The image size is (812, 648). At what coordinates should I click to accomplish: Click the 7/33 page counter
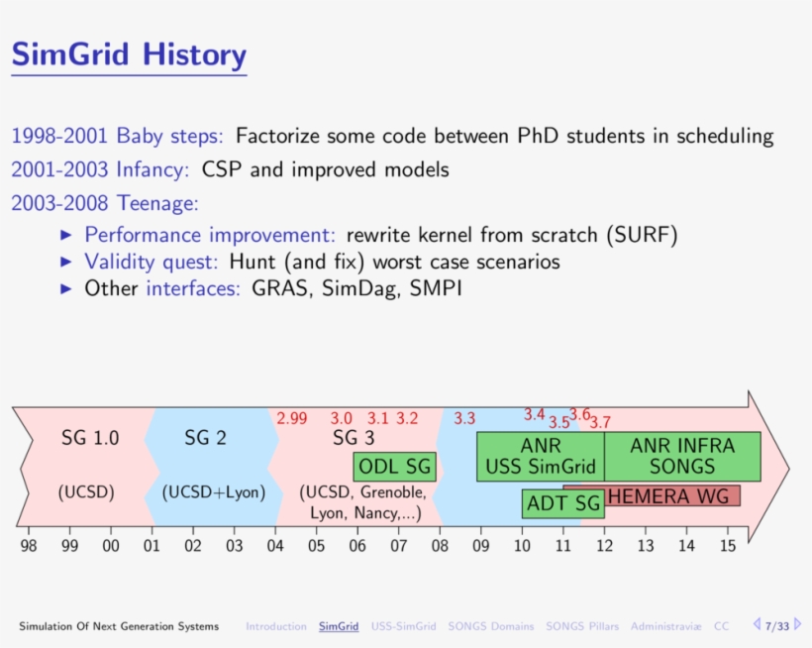click(776, 626)
